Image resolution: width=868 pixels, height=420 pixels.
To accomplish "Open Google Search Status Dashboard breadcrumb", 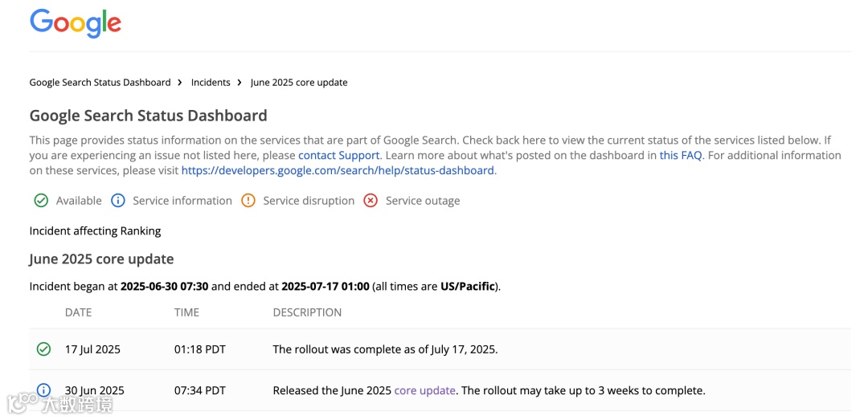I will (100, 83).
